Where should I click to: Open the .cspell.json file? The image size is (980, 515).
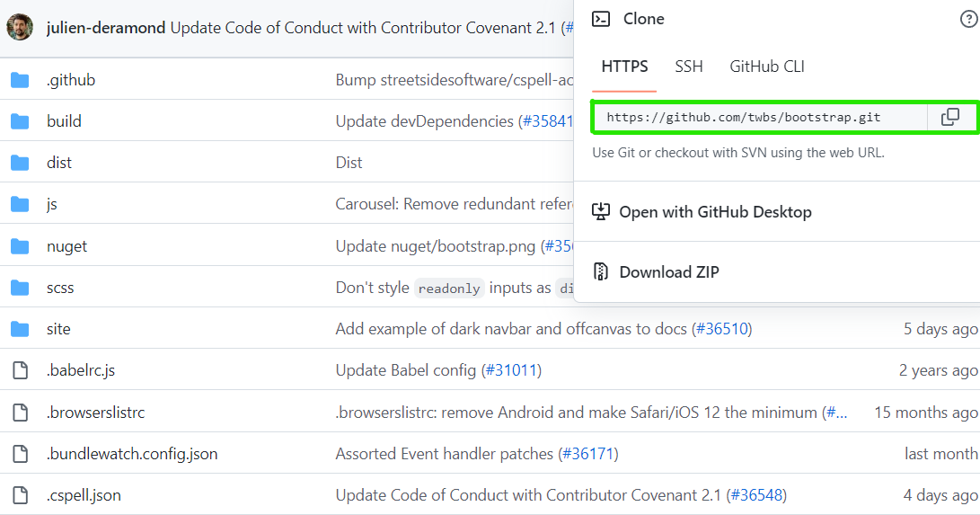84,495
